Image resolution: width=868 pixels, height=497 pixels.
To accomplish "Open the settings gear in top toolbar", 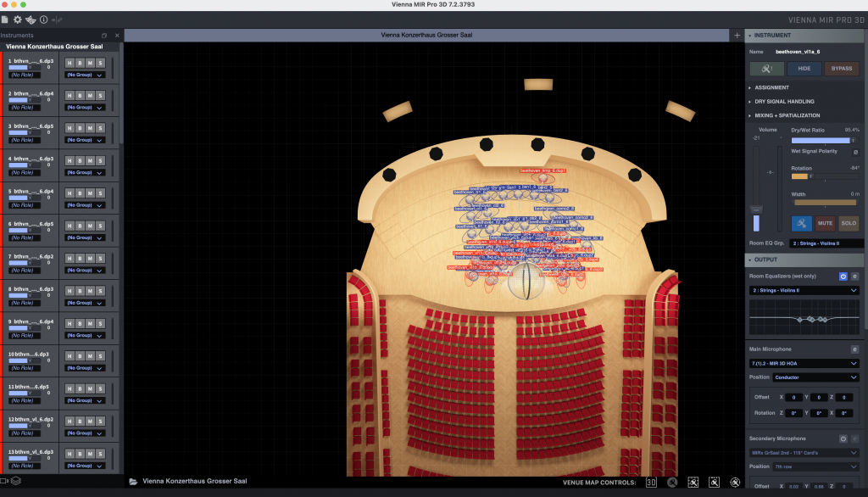I will (x=18, y=20).
